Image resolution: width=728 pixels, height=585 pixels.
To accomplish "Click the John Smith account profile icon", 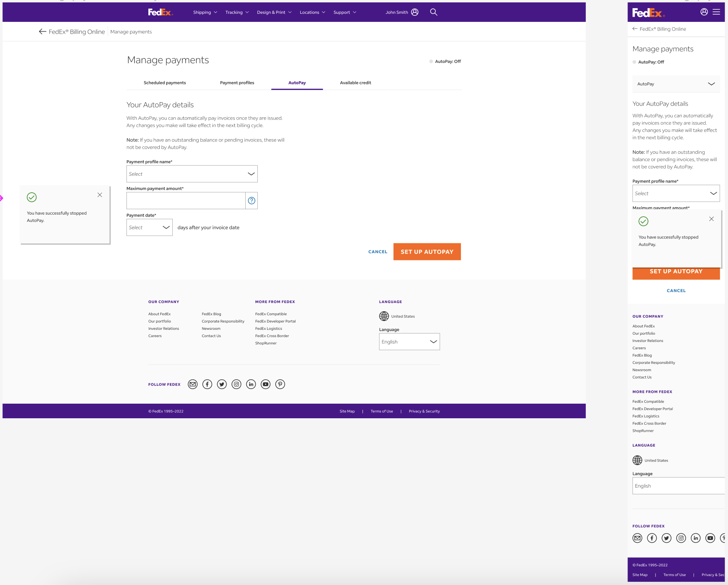I will pos(415,12).
